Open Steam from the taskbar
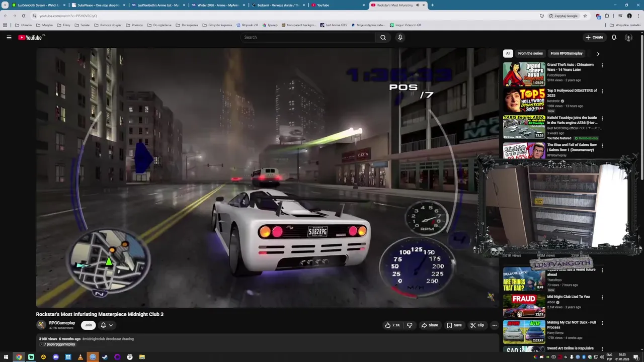Screen dimensions: 644x362 point(105,357)
